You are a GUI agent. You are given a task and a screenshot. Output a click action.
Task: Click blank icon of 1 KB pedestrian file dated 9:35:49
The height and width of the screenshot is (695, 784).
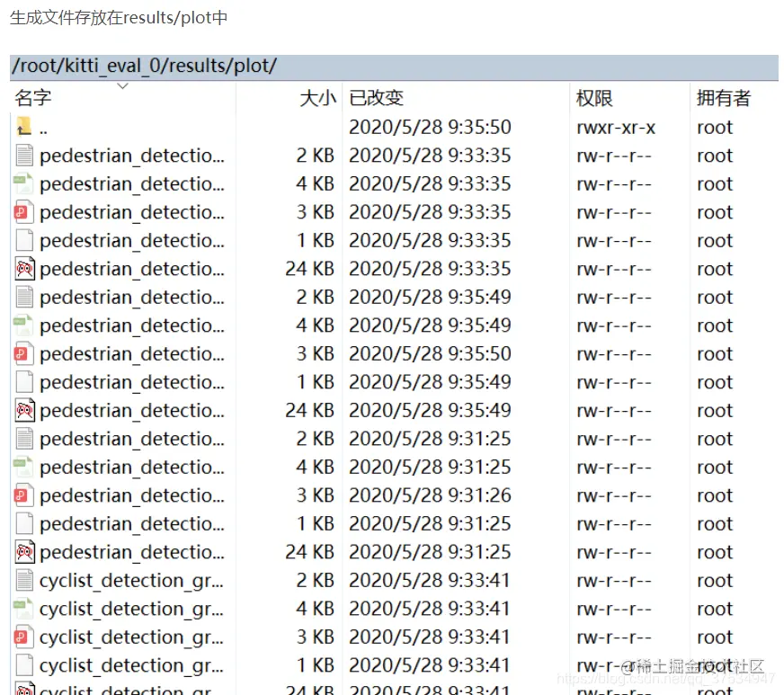click(24, 382)
